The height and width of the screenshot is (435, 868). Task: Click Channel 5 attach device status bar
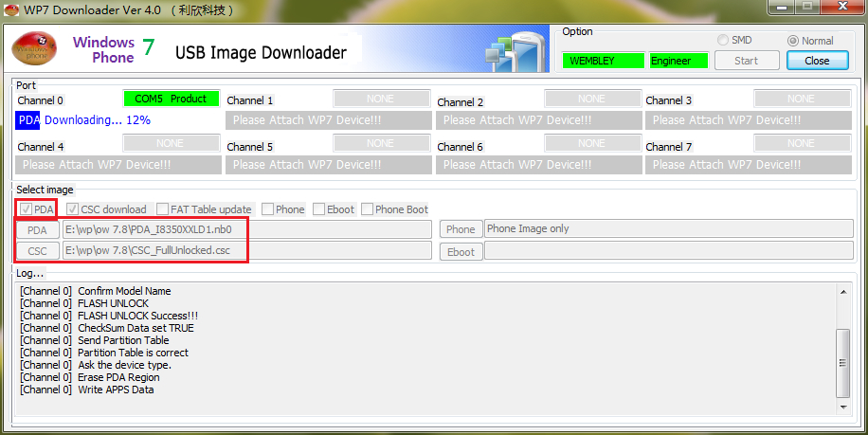click(329, 165)
